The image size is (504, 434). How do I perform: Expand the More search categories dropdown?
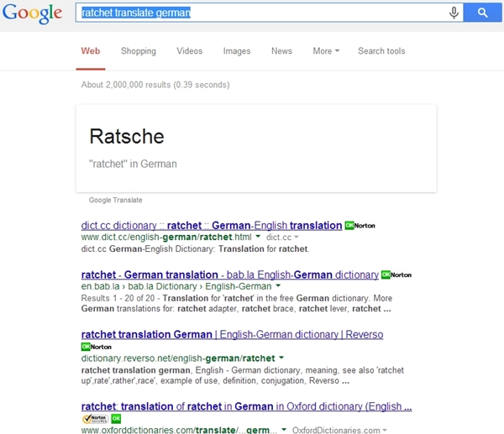326,51
